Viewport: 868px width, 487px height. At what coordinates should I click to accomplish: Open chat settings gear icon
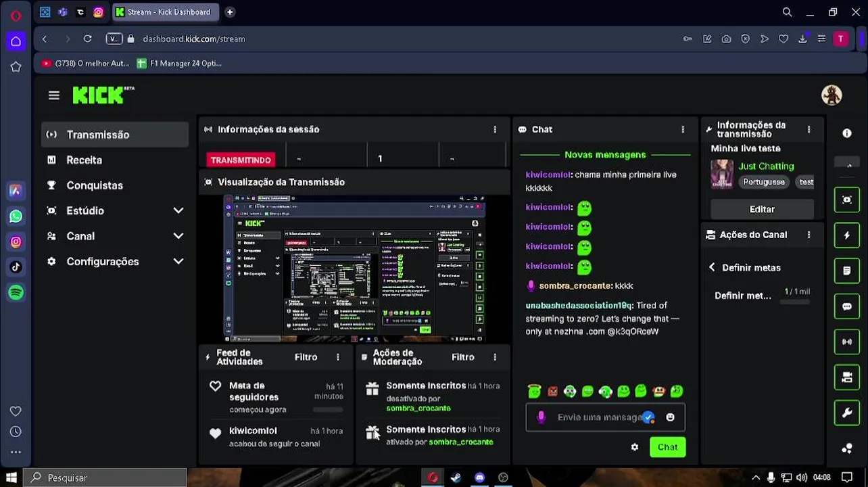point(635,447)
